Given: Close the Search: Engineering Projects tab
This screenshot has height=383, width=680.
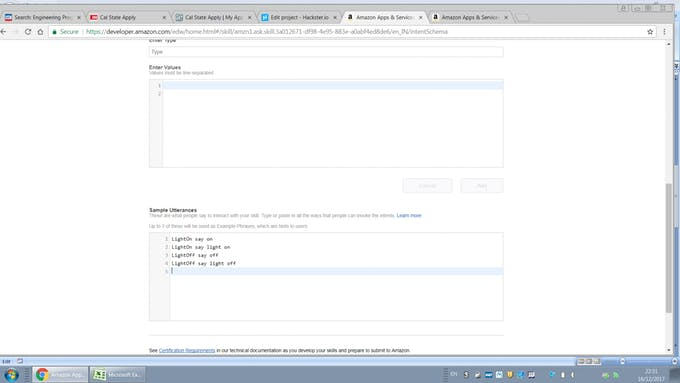Looking at the screenshot, I should tap(78, 17).
